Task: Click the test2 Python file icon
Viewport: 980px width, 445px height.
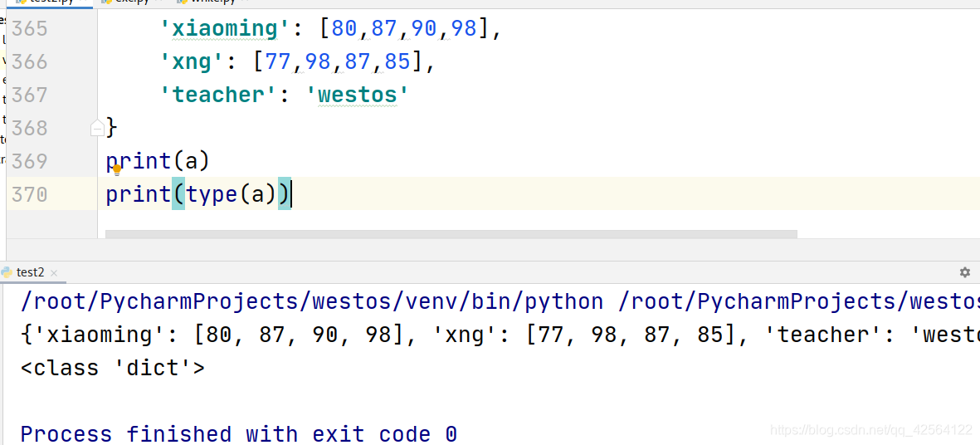Action: tap(7, 272)
